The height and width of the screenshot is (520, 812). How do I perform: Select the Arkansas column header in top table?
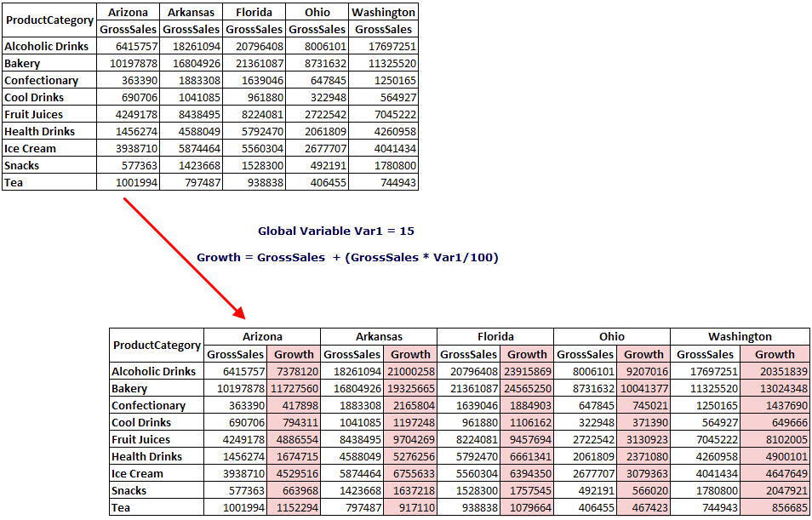[x=192, y=13]
